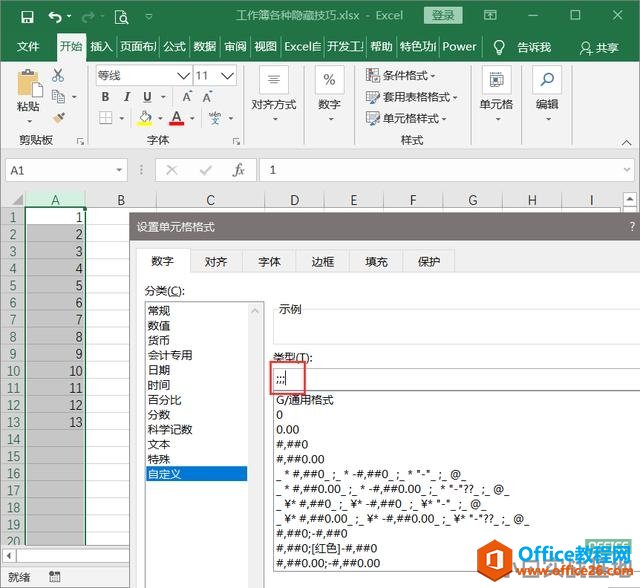Viewport: 640px width, 588px height.
Task: Select Custom (自定义) category
Action: [196, 474]
